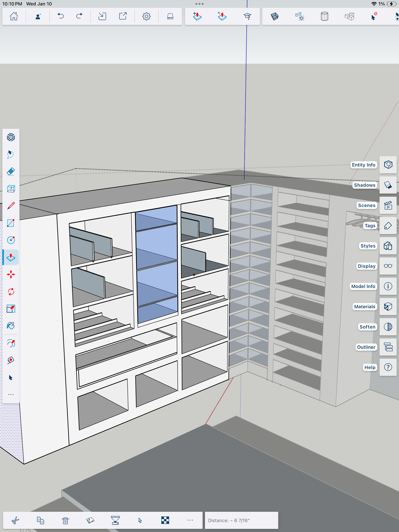Select the Eraser tool in left toolbar

point(11,171)
